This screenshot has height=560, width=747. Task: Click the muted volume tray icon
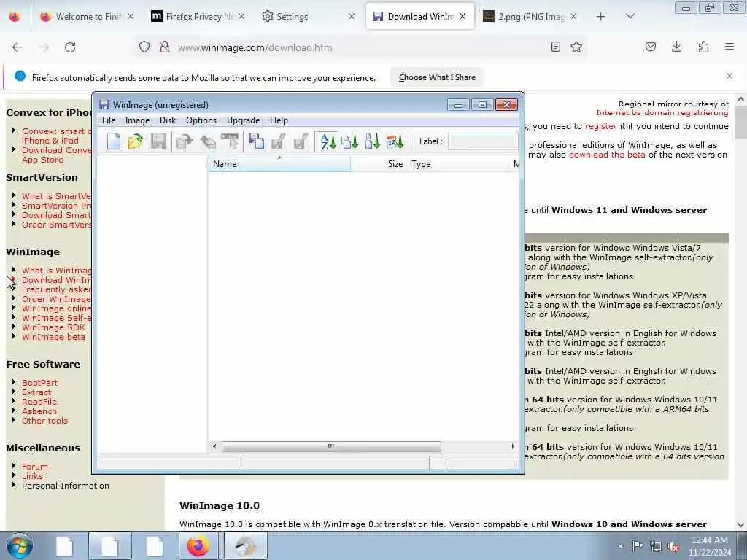point(673,547)
